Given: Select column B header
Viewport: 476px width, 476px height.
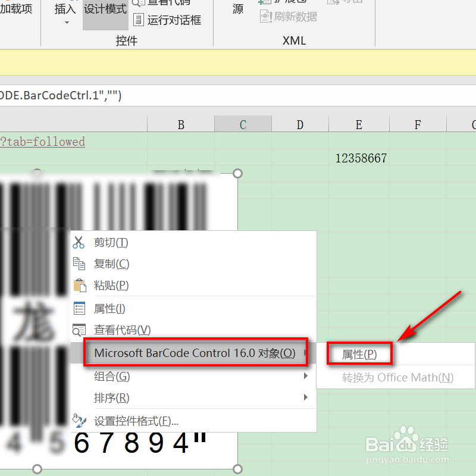Looking at the screenshot, I should click(181, 124).
